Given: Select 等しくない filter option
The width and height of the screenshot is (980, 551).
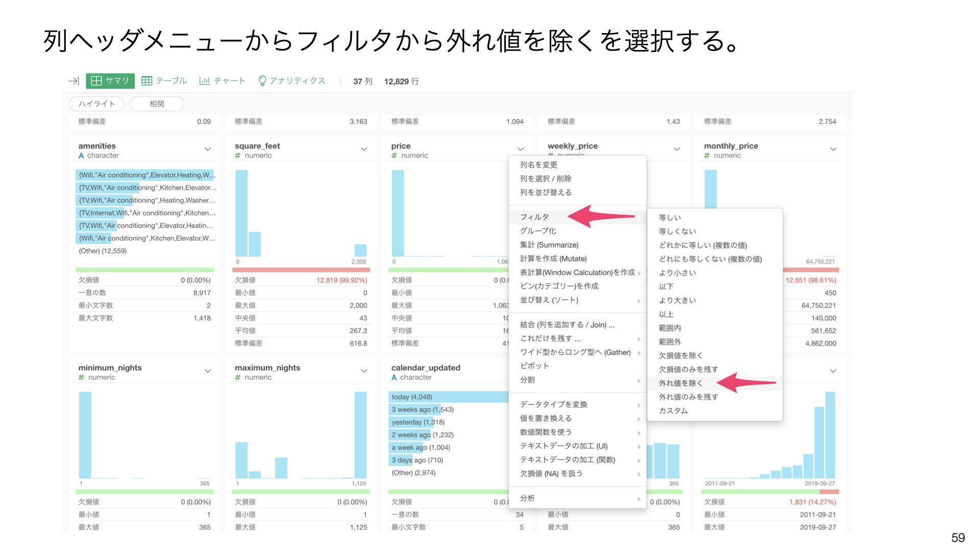Looking at the screenshot, I should pos(715,231).
